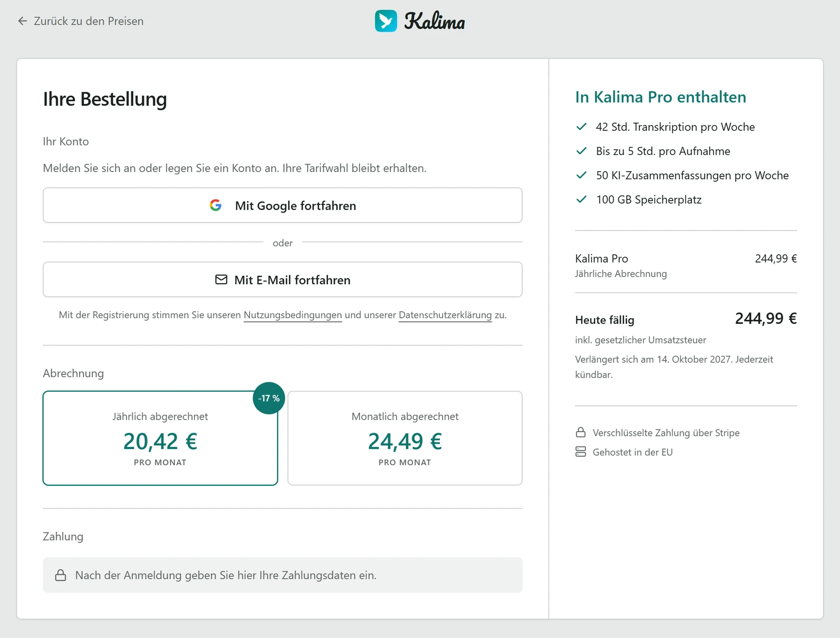Go back via Zurück zu den Preisen

click(x=80, y=21)
